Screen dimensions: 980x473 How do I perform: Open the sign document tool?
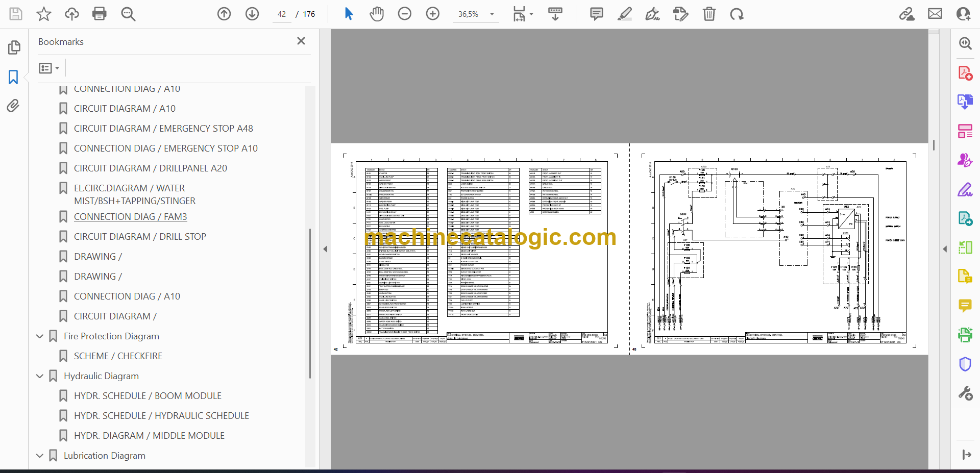tap(652, 14)
